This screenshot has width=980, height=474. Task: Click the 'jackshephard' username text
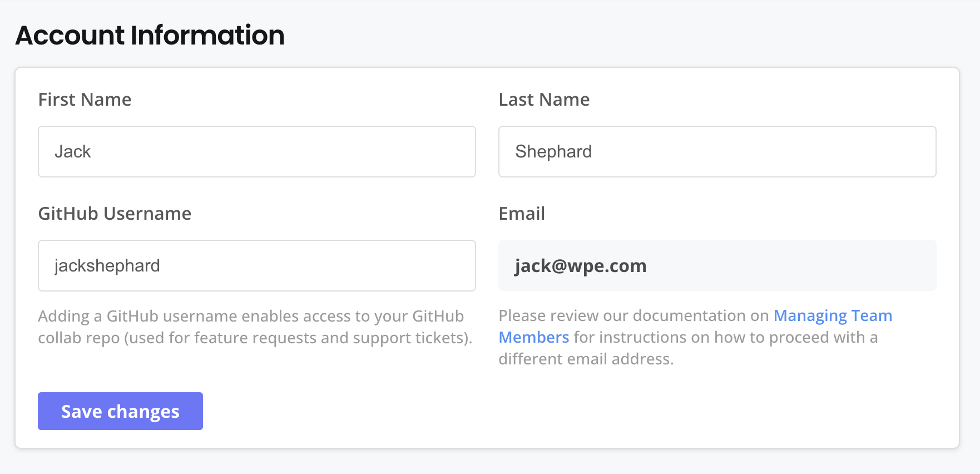pos(107,265)
